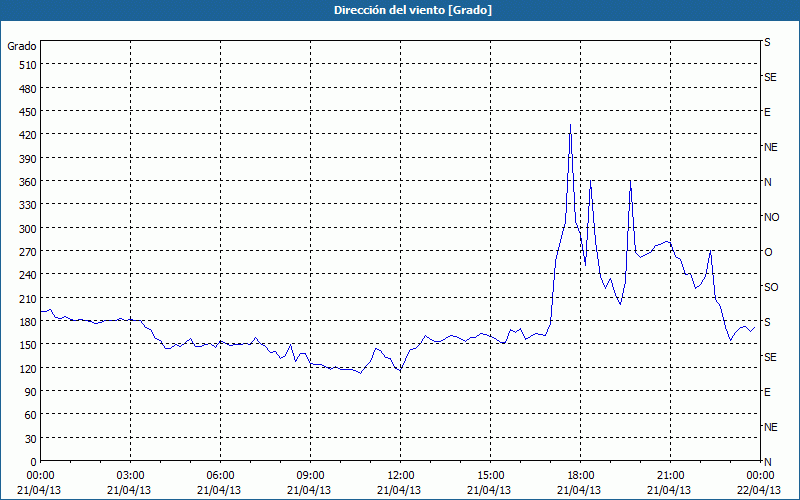Click the 03:00 time axis label
Image resolution: width=800 pixels, height=500 pixels.
(x=130, y=476)
